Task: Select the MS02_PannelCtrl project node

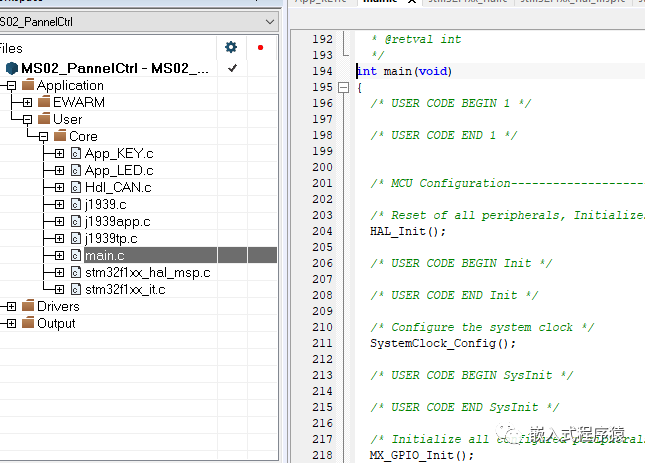Action: 115,68
